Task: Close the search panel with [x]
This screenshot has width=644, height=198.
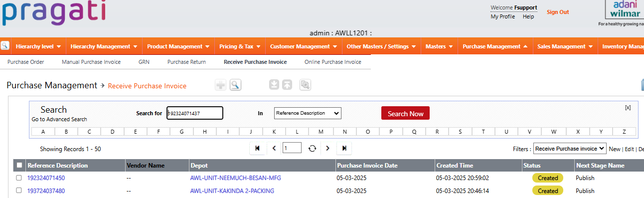Action: [628, 107]
